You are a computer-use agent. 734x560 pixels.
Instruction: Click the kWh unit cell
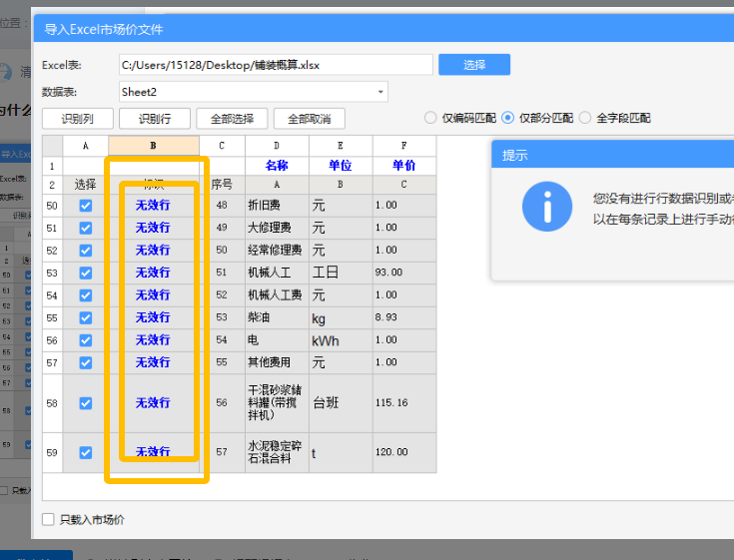tap(341, 340)
